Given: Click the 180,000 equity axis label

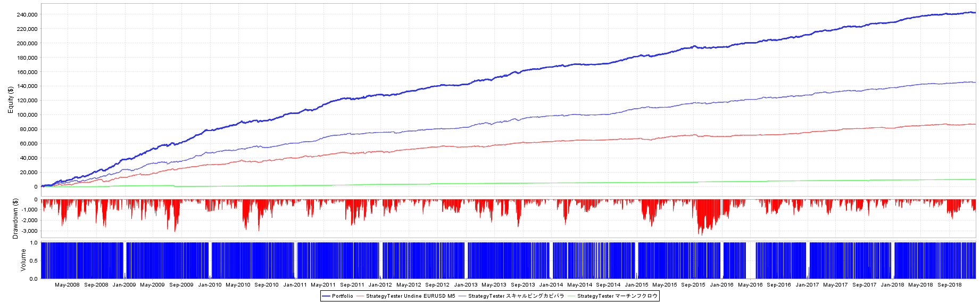Looking at the screenshot, I should pyautogui.click(x=27, y=58).
